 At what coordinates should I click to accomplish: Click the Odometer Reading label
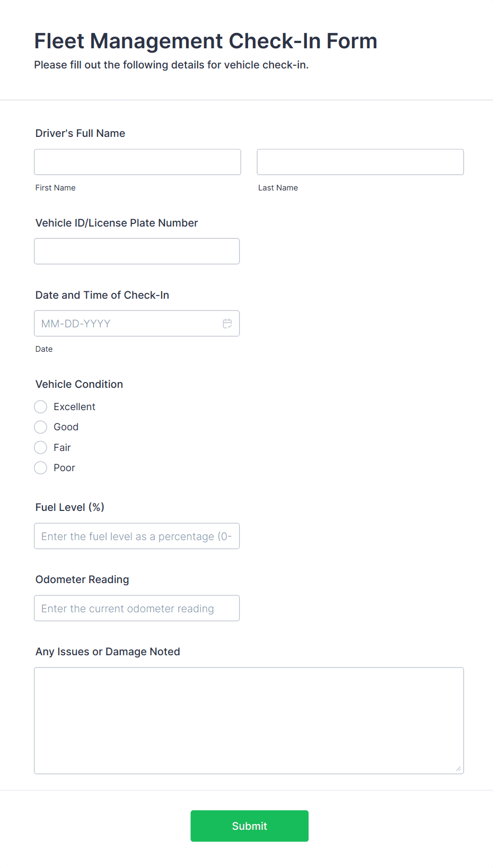[x=82, y=579]
